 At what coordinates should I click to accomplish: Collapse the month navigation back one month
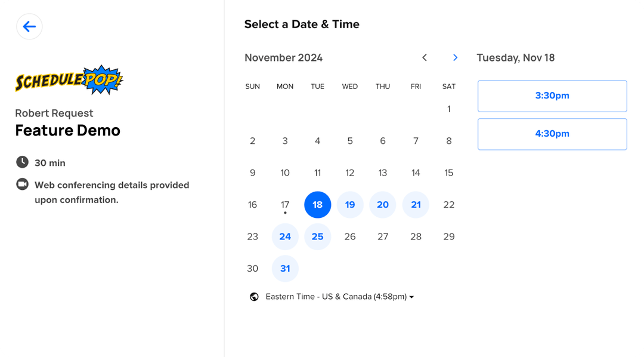425,57
